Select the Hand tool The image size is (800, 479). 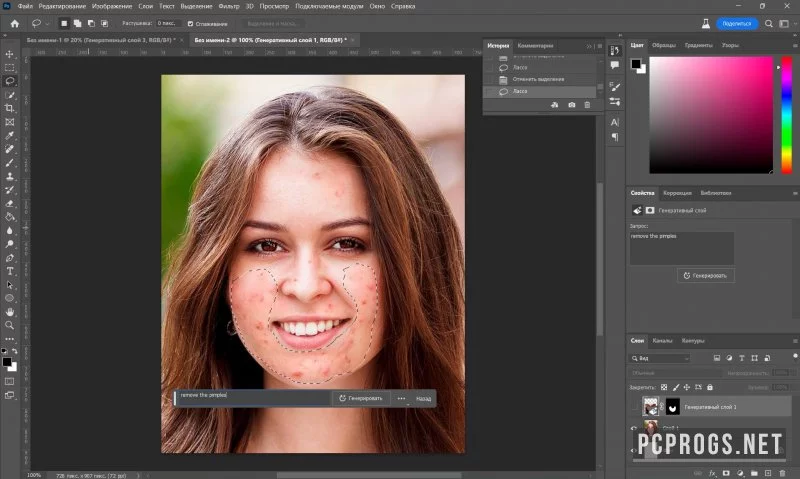pyautogui.click(x=9, y=312)
